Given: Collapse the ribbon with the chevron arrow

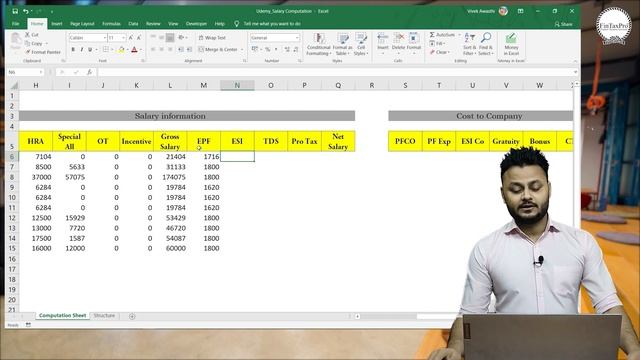Looking at the screenshot, I should [575, 61].
